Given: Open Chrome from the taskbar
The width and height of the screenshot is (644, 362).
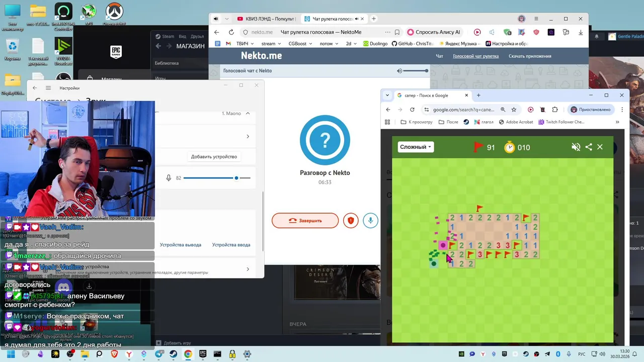Looking at the screenshot, I should click(188, 354).
